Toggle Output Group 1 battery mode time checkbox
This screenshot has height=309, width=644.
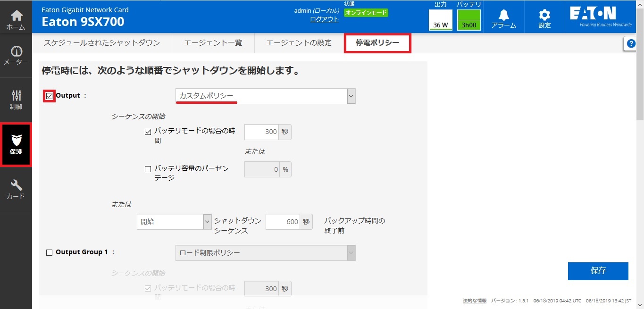pyautogui.click(x=148, y=288)
